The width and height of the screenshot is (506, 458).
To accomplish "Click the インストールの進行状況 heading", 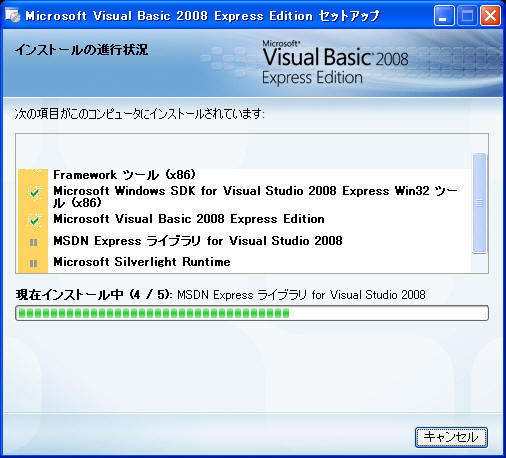I will pyautogui.click(x=81, y=50).
